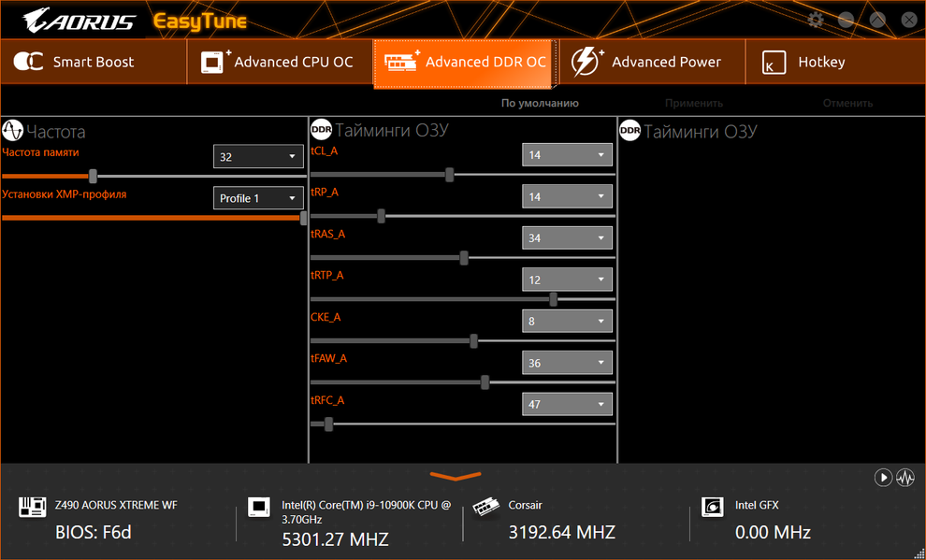Click the Advanced DDR OC memory icon
The height and width of the screenshot is (560, 926).
point(401,62)
